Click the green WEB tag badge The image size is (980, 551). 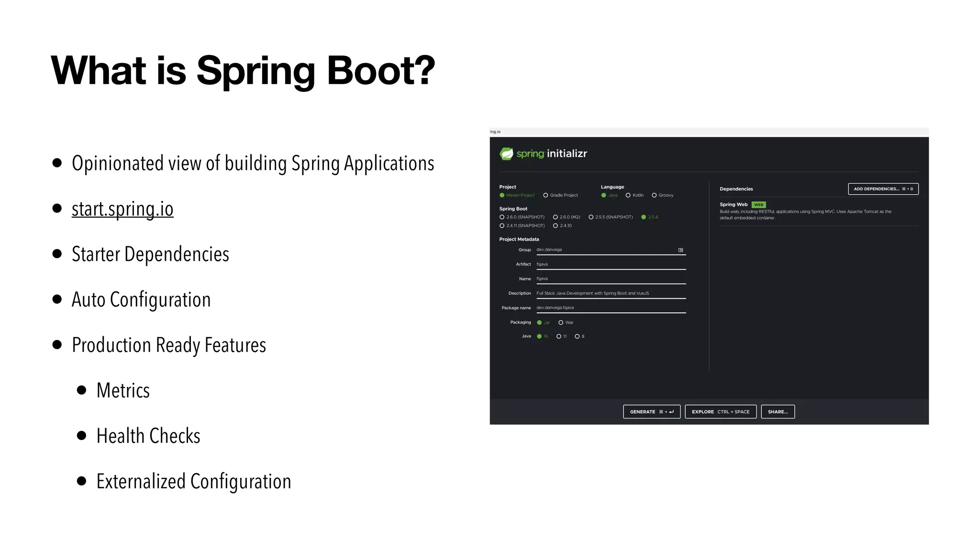(x=758, y=205)
